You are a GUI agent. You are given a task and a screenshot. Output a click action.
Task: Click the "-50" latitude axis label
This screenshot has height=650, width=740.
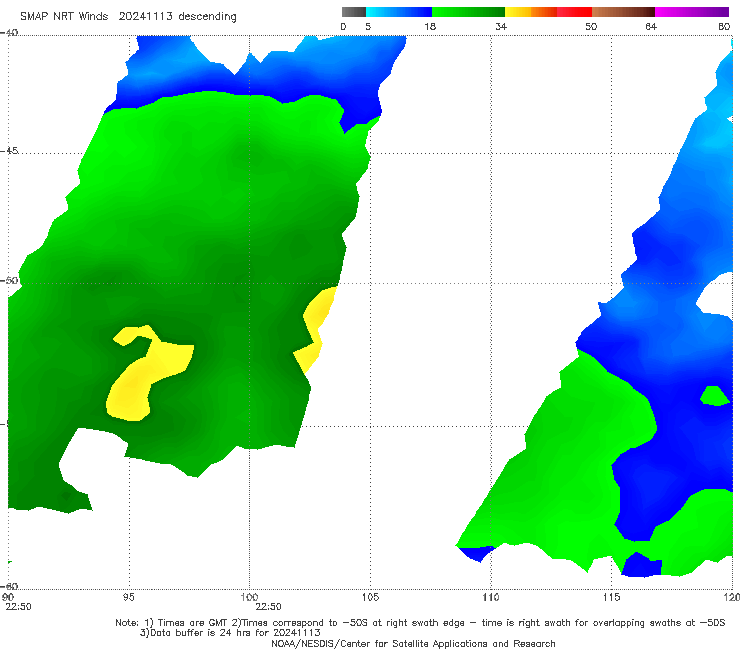click(9, 280)
